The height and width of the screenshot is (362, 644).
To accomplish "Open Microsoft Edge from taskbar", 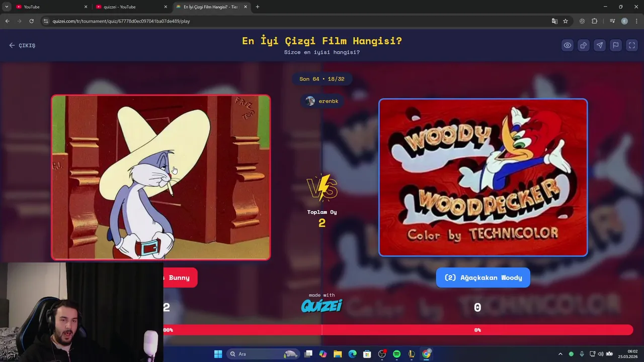I will tap(353, 354).
